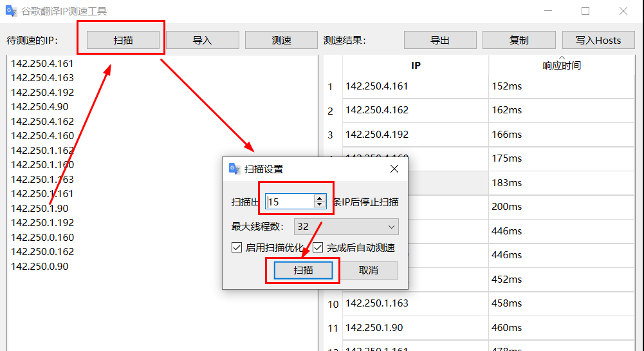The image size is (644, 351).
Task: Sort results by the IP column header
Action: point(416,65)
